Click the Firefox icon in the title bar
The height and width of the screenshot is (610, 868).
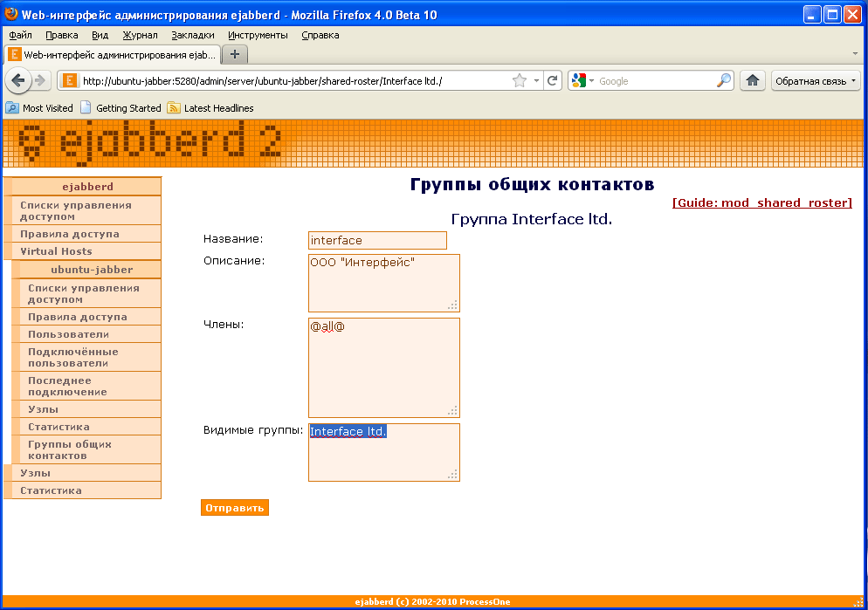coord(11,14)
